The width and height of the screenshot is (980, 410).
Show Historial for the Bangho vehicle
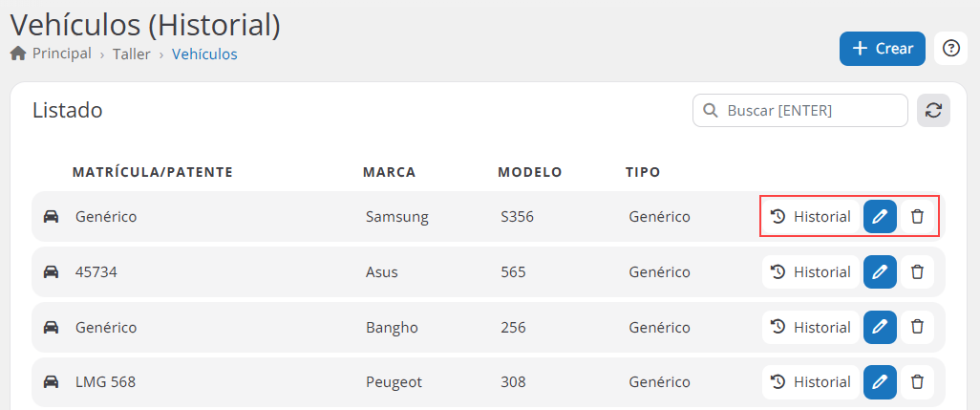tap(811, 327)
